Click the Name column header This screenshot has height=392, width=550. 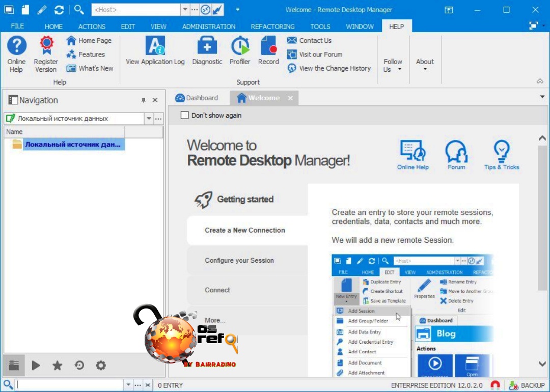click(x=65, y=132)
